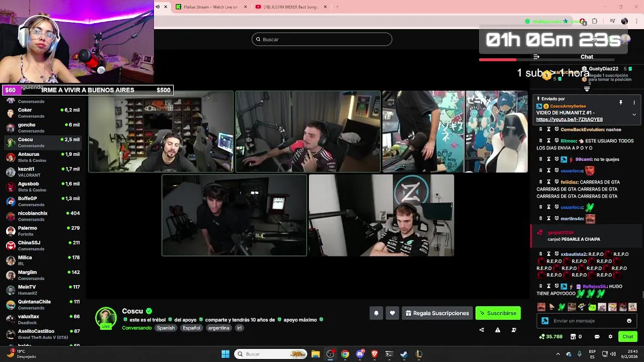
Task: Open League of Legends taskbar icon
Action: click(419, 354)
